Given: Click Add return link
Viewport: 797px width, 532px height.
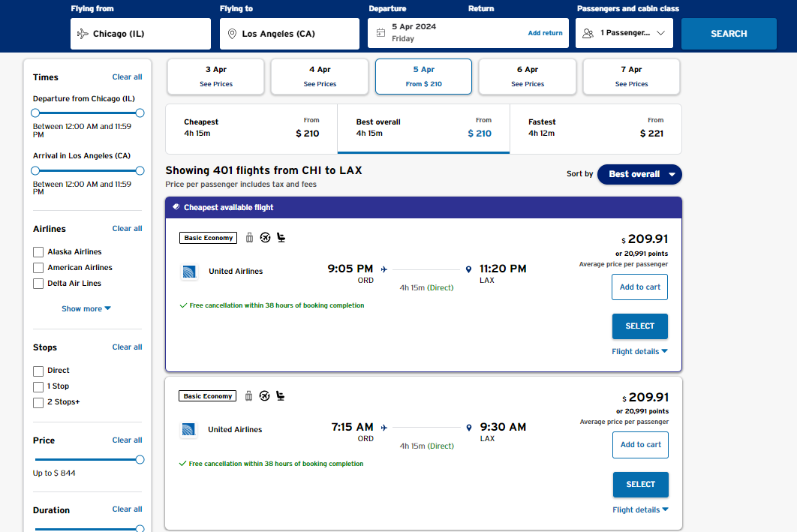Looking at the screenshot, I should [545, 33].
